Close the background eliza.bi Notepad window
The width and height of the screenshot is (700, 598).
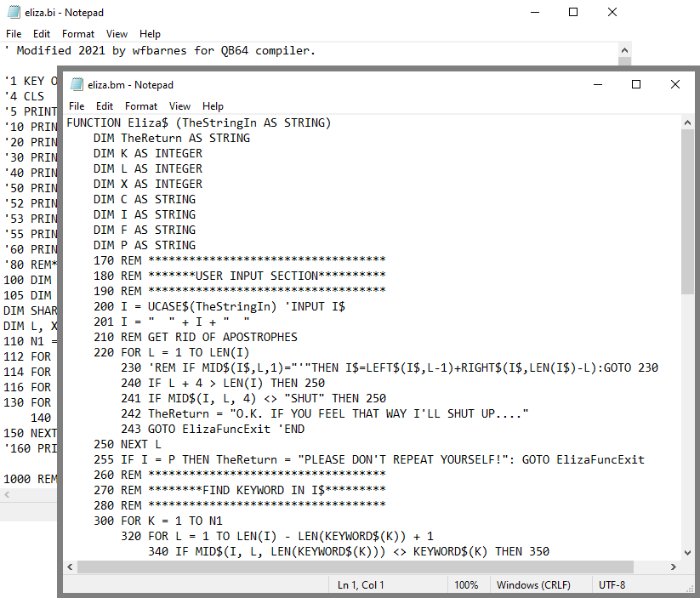tap(612, 13)
